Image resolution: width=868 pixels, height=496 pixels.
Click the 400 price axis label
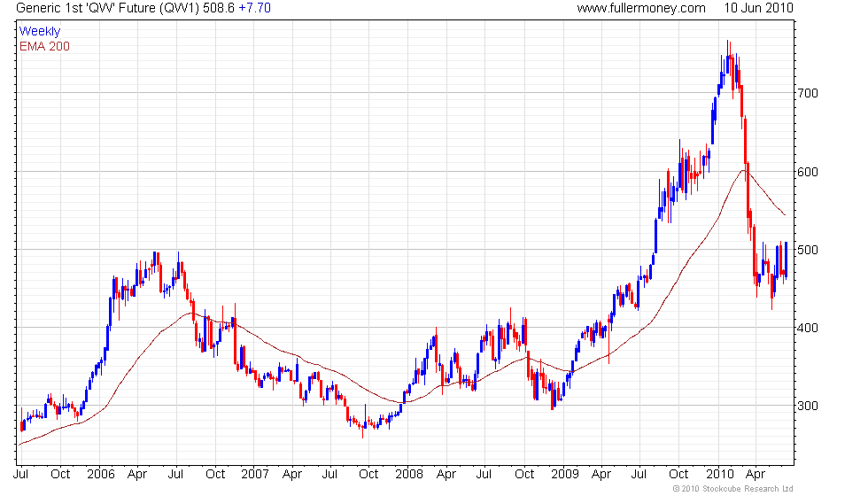[x=808, y=328]
